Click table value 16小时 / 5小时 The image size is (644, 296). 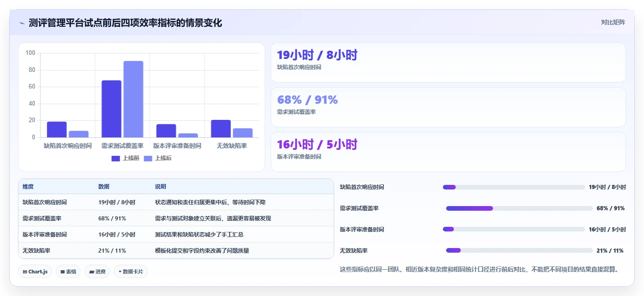coord(117,235)
